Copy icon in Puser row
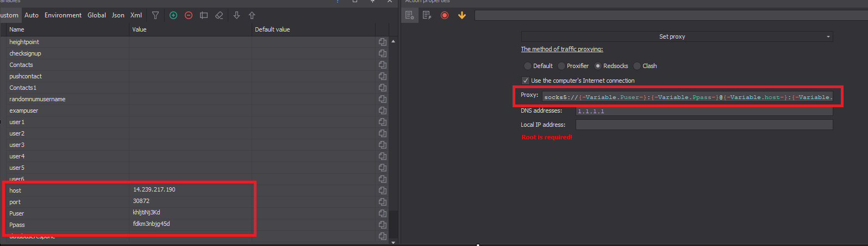The image size is (868, 246). pos(383,213)
